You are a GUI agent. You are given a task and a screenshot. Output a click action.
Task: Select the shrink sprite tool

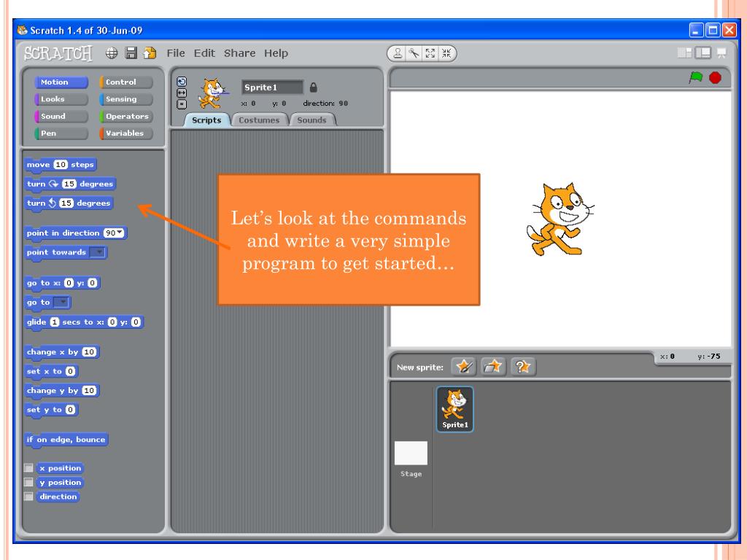446,53
